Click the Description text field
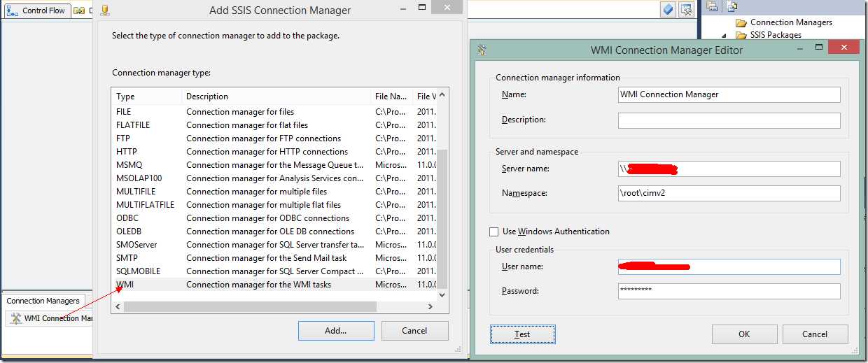Viewport: 868px width, 363px height. coord(729,120)
